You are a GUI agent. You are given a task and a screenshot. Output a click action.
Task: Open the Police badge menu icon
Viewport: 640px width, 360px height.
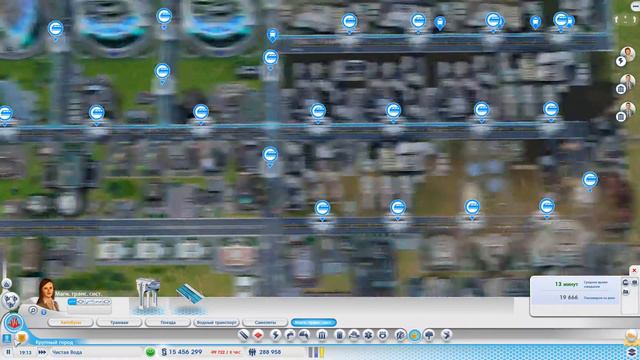coord(383,335)
